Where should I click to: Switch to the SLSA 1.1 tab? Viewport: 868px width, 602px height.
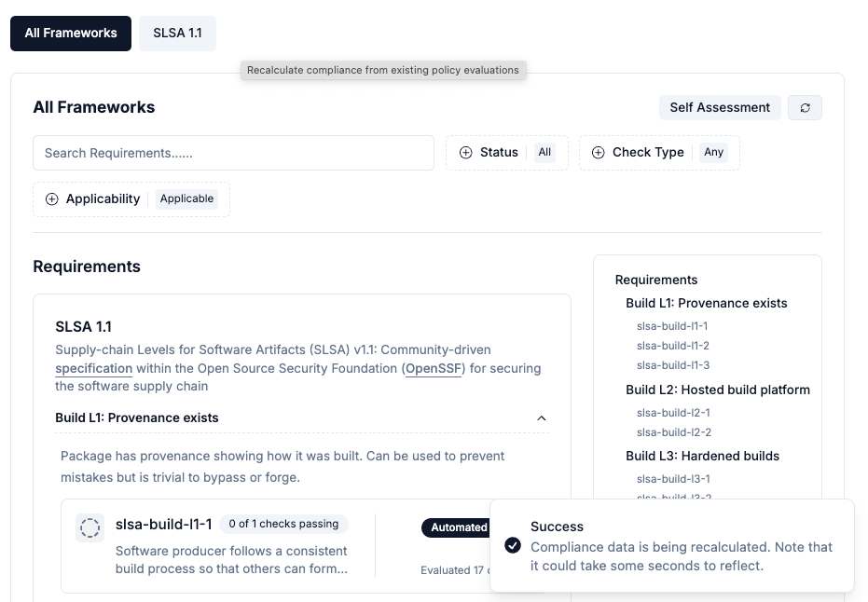(178, 34)
